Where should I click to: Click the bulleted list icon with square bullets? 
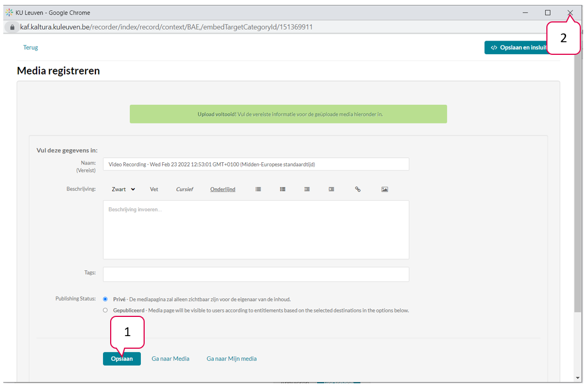(282, 190)
